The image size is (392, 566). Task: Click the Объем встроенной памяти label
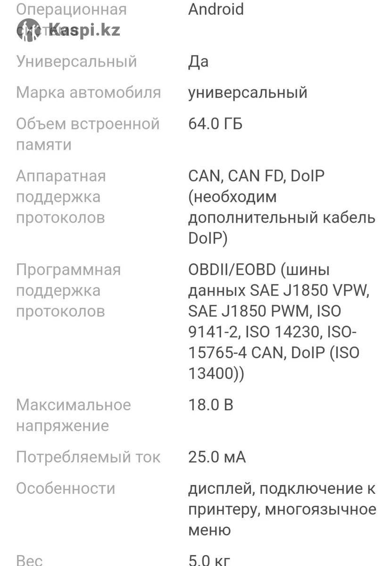(x=88, y=134)
